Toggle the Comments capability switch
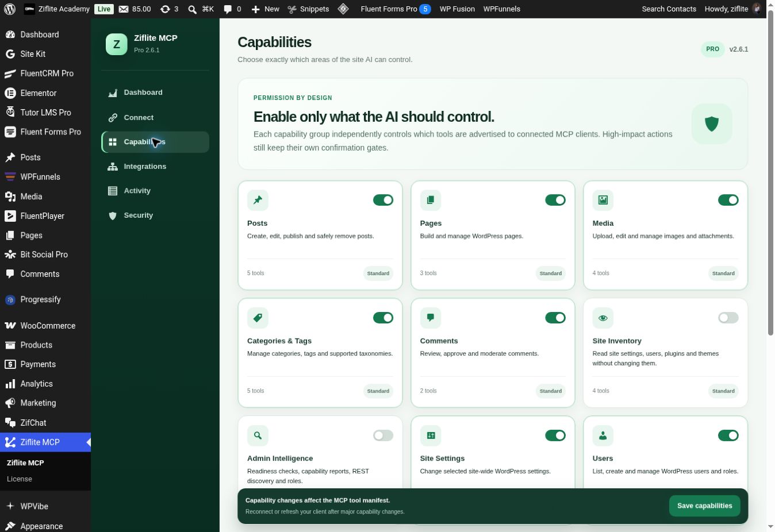Screen dimensions: 775x532 coord(555,318)
